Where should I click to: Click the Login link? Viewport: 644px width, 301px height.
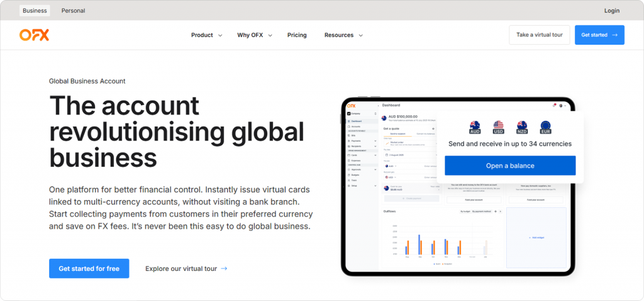[611, 11]
